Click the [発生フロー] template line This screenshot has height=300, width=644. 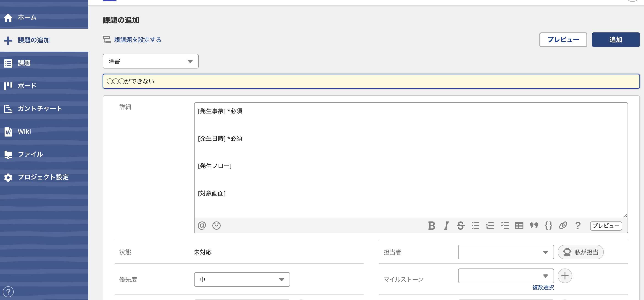214,166
